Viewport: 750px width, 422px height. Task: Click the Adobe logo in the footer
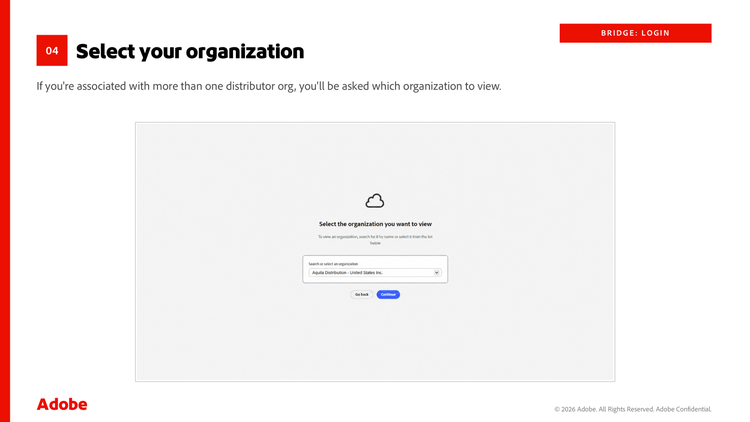pos(62,404)
